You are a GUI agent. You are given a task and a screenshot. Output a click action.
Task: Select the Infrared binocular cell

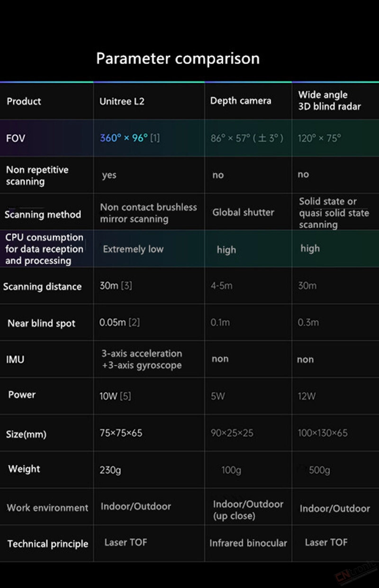click(248, 543)
